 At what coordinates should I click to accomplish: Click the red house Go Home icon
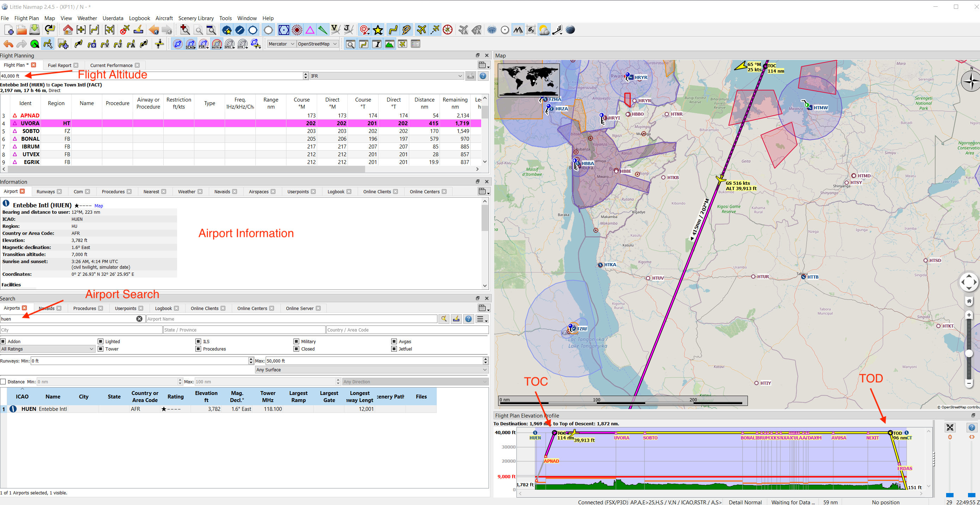68,30
